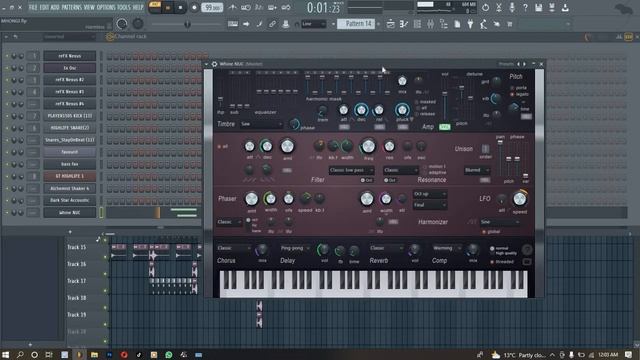Select the high quality render option

(x=503, y=253)
